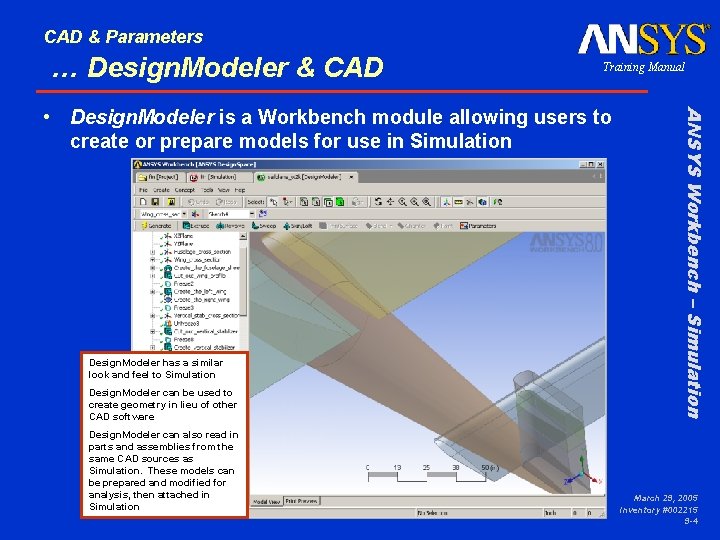The image size is (720, 540).
Task: Open the View menu
Action: pos(224,190)
